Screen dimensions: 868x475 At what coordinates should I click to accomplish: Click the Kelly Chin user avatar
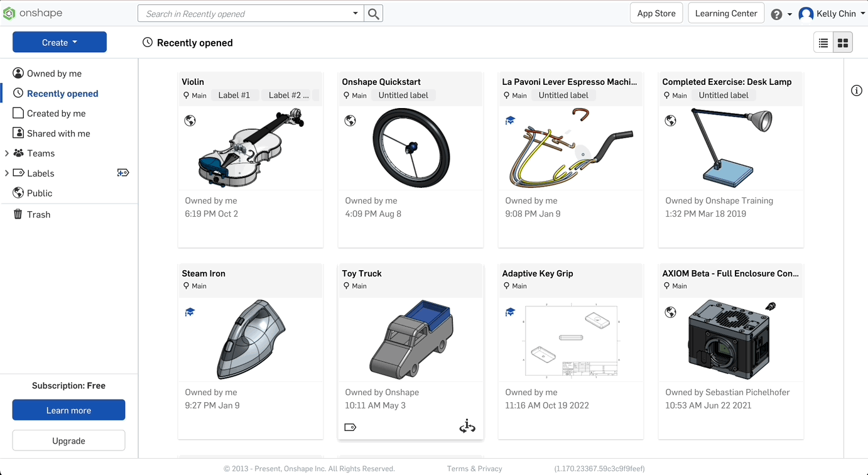coord(806,14)
